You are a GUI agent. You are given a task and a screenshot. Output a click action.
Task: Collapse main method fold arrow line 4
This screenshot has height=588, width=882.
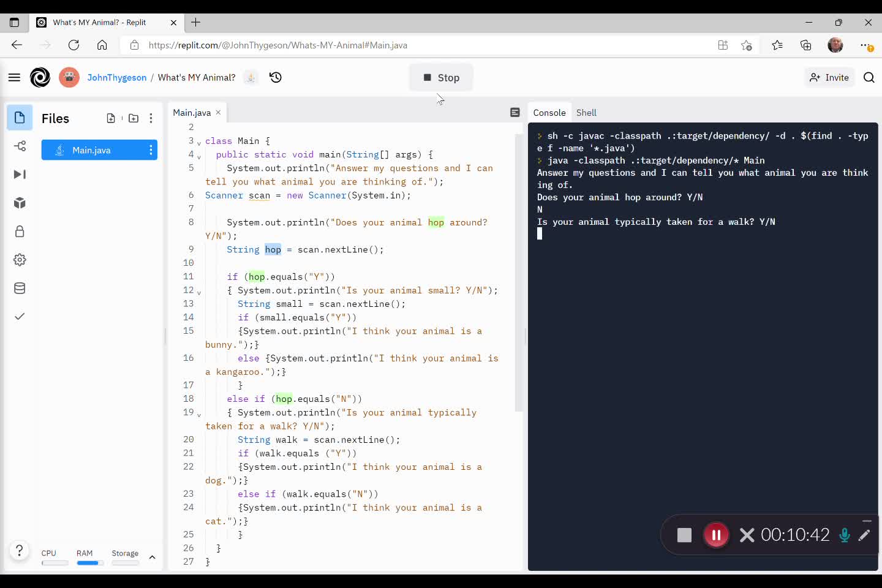[x=199, y=156]
